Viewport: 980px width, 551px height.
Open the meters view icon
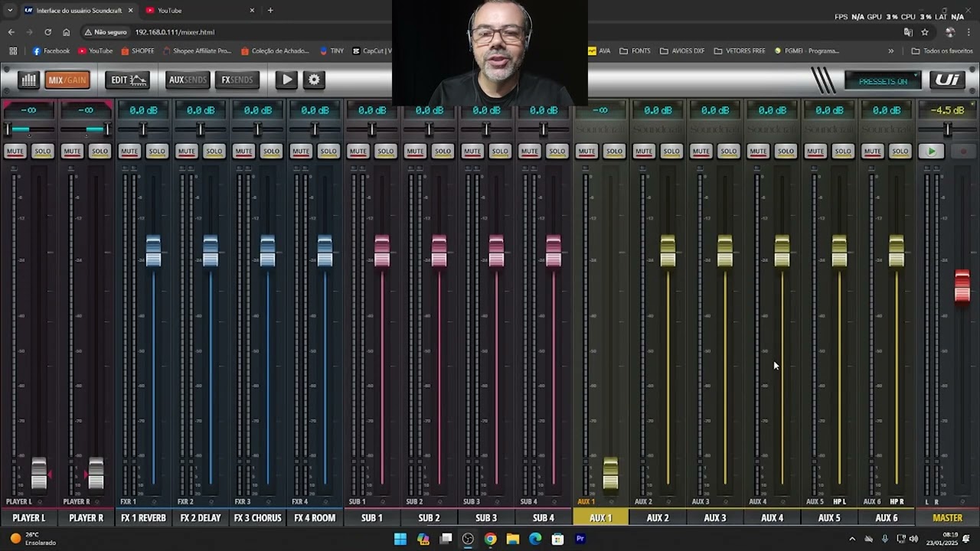tap(28, 80)
